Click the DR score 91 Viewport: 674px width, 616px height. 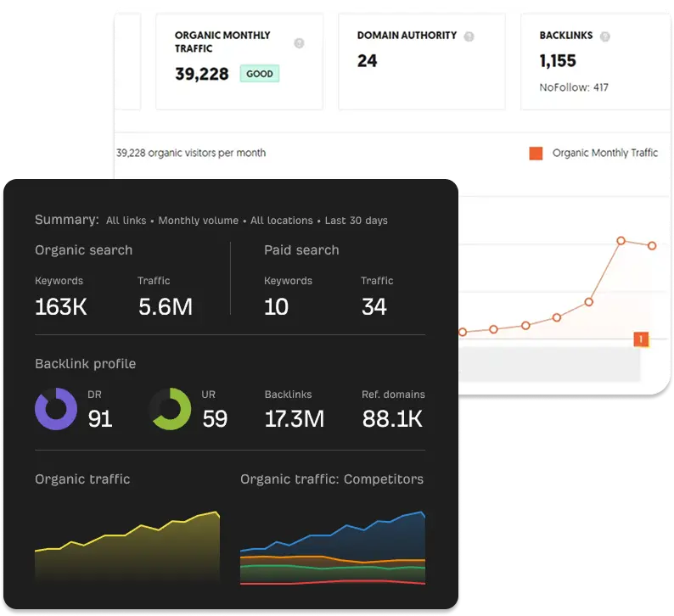pyautogui.click(x=100, y=419)
